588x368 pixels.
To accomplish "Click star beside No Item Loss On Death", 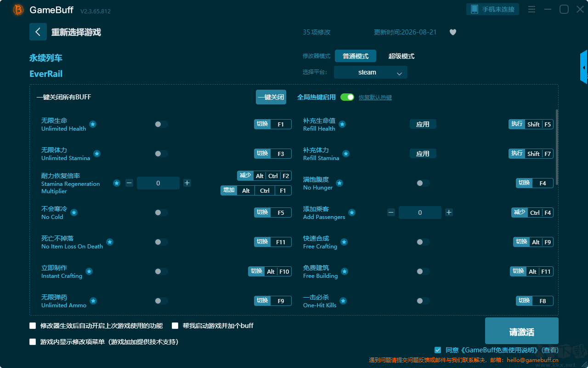I will 110,242.
